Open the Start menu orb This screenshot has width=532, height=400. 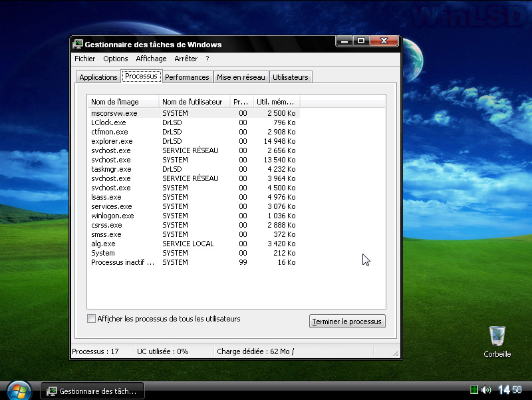pos(19,391)
